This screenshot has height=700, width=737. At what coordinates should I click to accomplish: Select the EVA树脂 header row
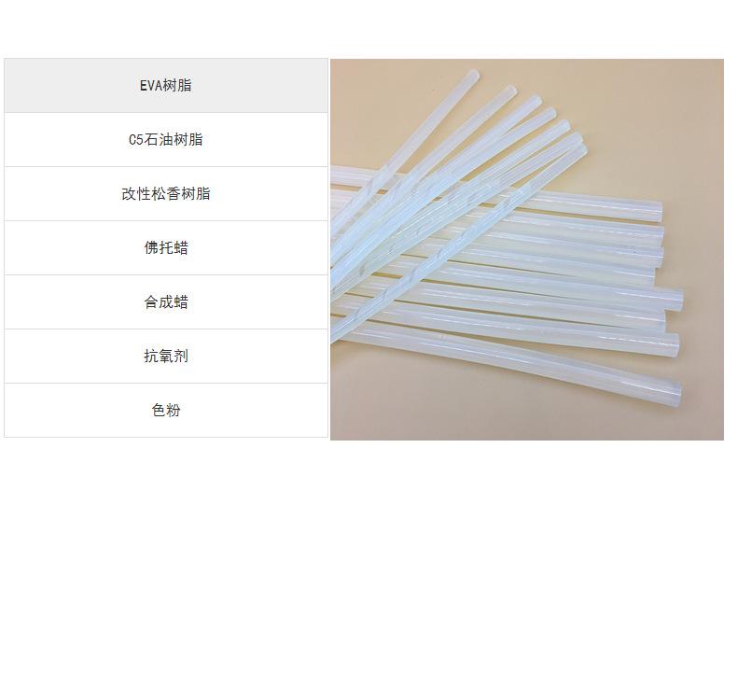tap(166, 86)
